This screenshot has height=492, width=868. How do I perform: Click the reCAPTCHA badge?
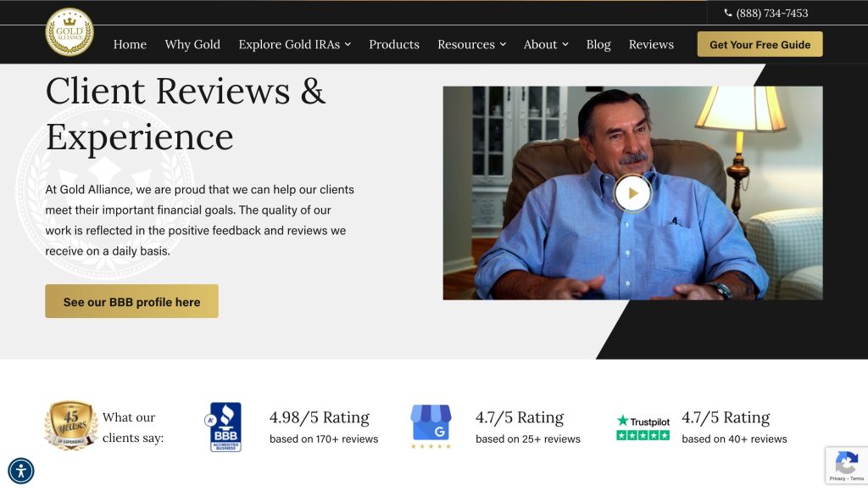[846, 466]
